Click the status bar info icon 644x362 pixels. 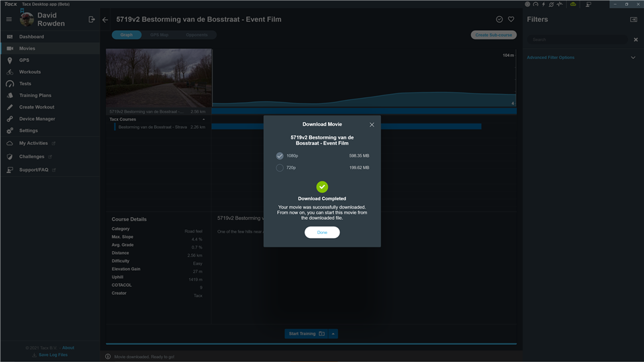pyautogui.click(x=108, y=357)
